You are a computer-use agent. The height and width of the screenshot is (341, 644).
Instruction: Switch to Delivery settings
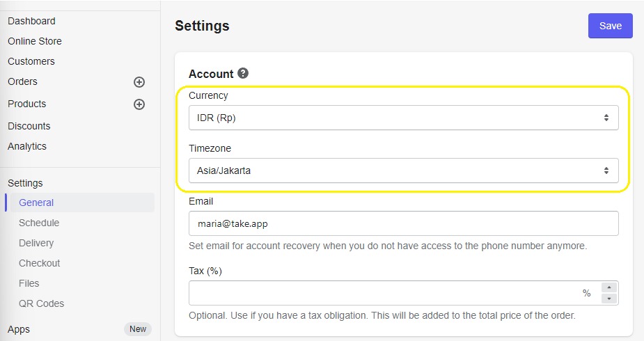(36, 243)
